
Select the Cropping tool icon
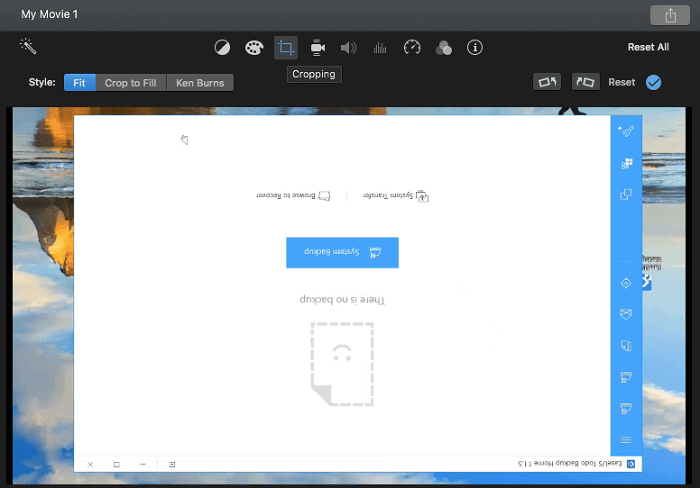(x=286, y=47)
